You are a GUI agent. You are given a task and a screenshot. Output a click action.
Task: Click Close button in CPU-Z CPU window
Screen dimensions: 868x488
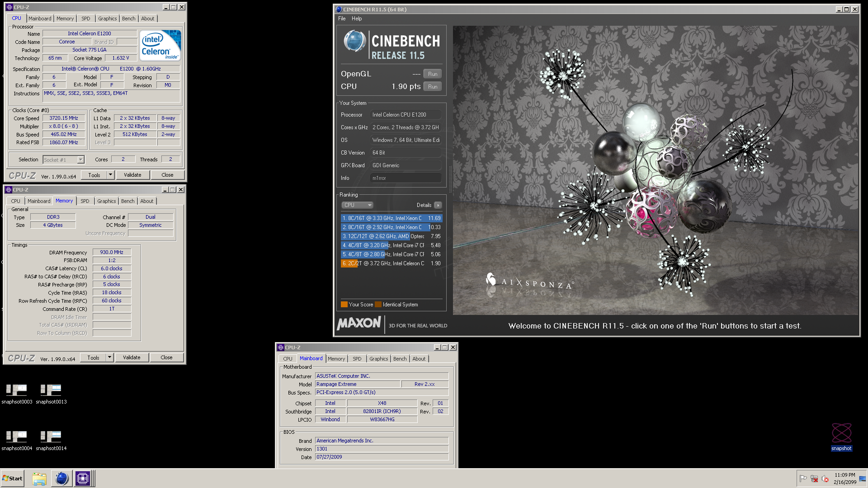pyautogui.click(x=167, y=175)
